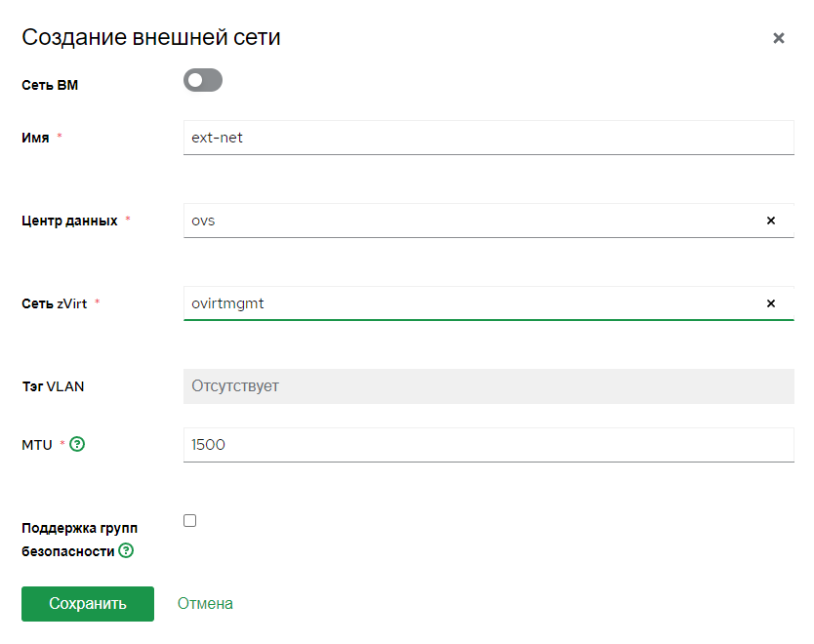Click the MTU label text
814x644 pixels.
37,445
